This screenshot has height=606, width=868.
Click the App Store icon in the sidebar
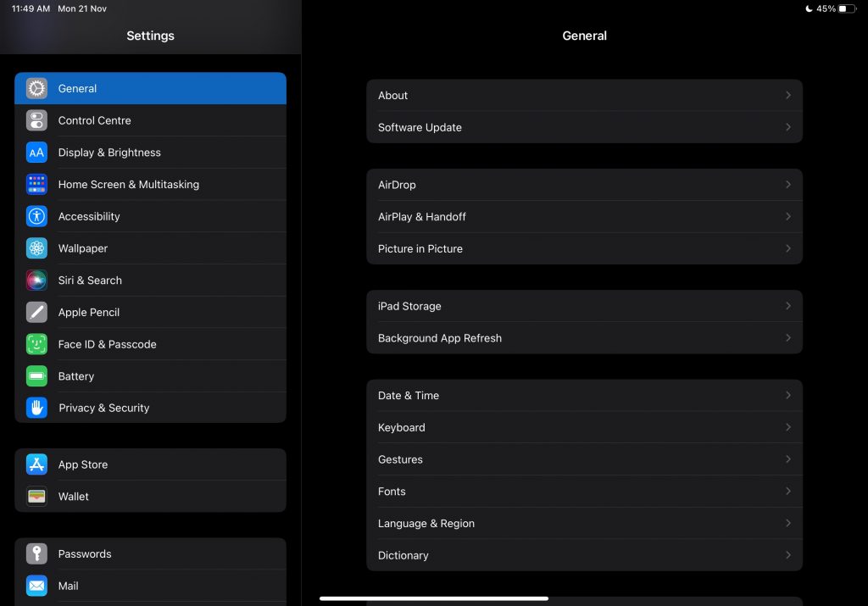tap(36, 464)
